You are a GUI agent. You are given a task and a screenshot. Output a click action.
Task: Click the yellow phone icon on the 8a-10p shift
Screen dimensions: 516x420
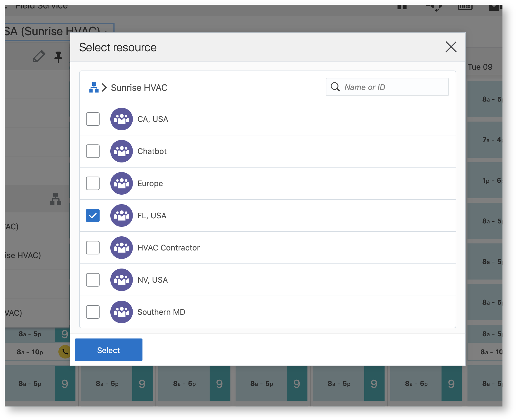tap(64, 352)
